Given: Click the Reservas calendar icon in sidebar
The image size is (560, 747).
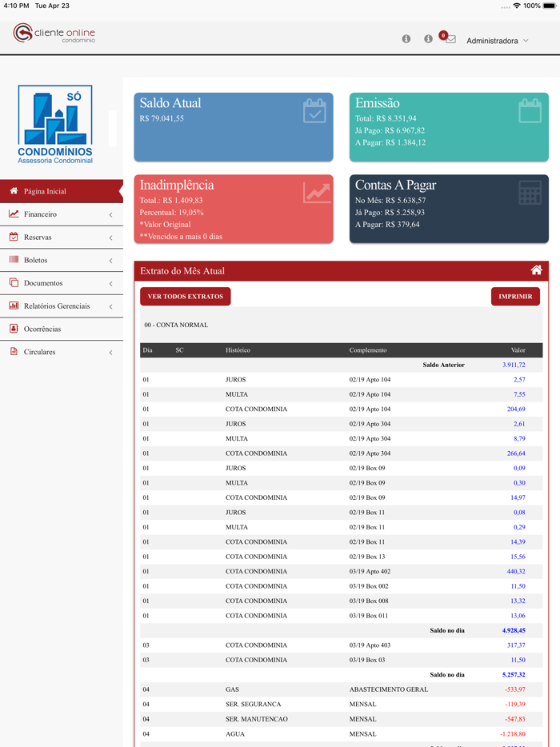Looking at the screenshot, I should [x=14, y=237].
